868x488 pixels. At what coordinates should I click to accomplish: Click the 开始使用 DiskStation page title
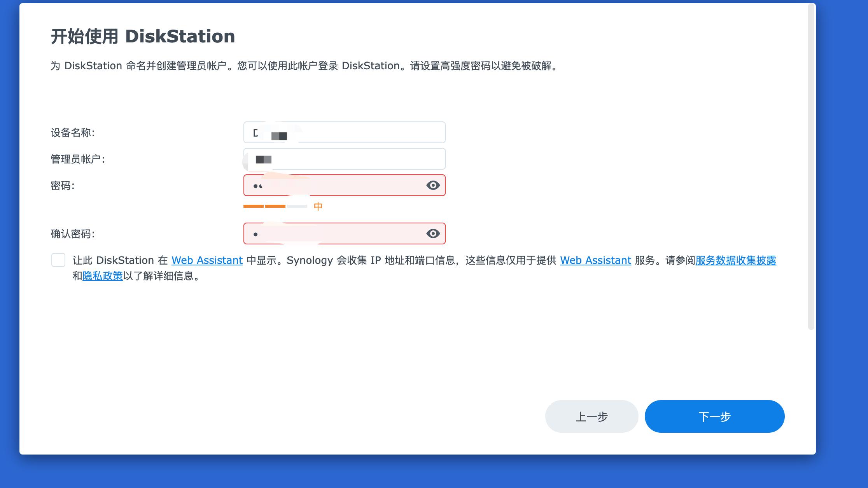pyautogui.click(x=142, y=36)
